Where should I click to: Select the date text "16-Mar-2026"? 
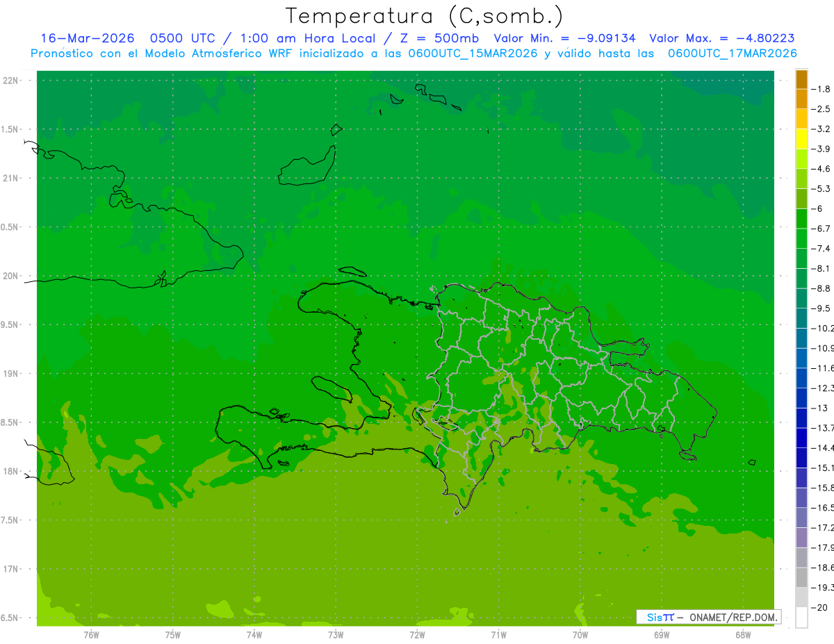(88, 38)
